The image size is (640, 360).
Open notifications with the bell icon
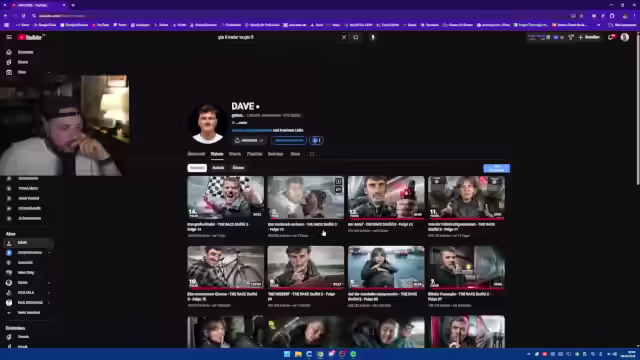tap(611, 37)
